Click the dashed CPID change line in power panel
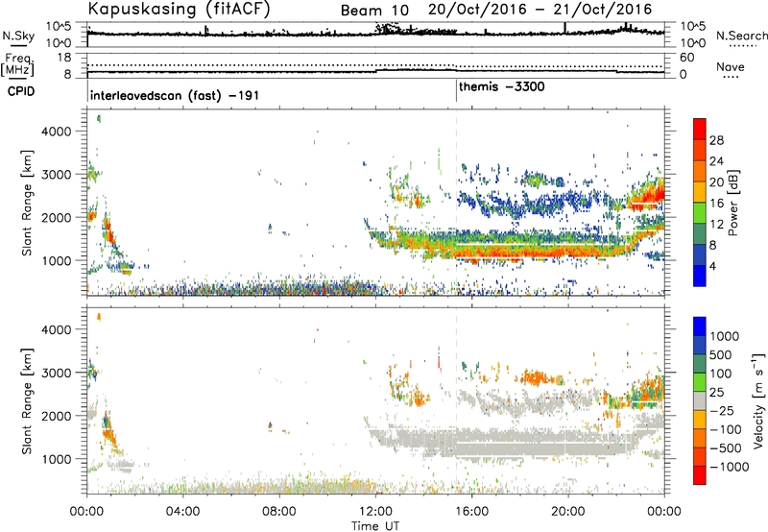The width and height of the screenshot is (768, 532). coord(457,203)
